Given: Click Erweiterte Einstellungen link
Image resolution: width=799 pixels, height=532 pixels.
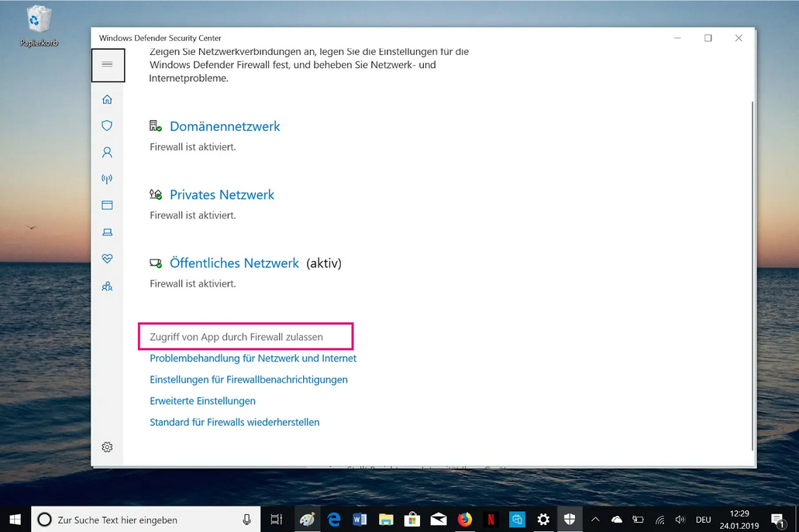Looking at the screenshot, I should tap(202, 401).
